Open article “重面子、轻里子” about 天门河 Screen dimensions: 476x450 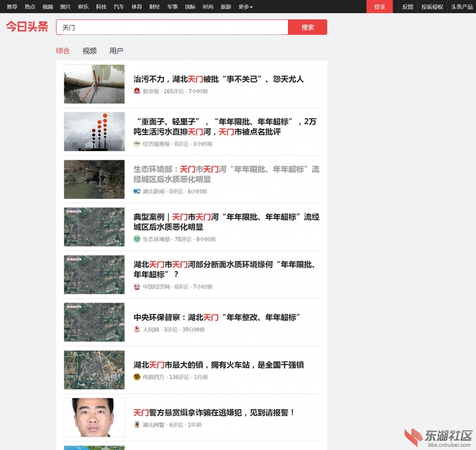[x=225, y=126]
